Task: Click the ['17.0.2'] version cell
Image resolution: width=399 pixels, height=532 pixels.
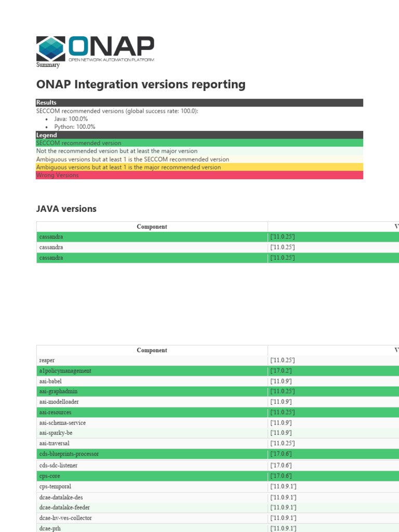Action: (333, 371)
